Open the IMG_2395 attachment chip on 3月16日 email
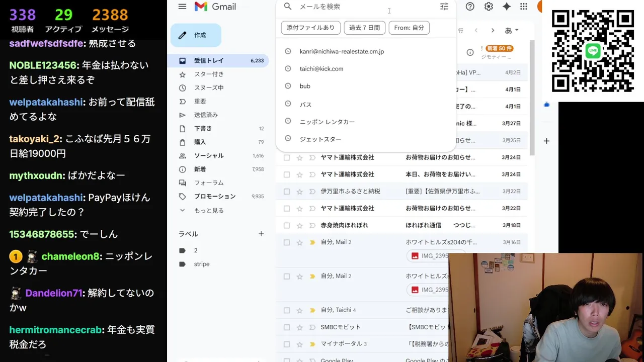 coord(428,256)
